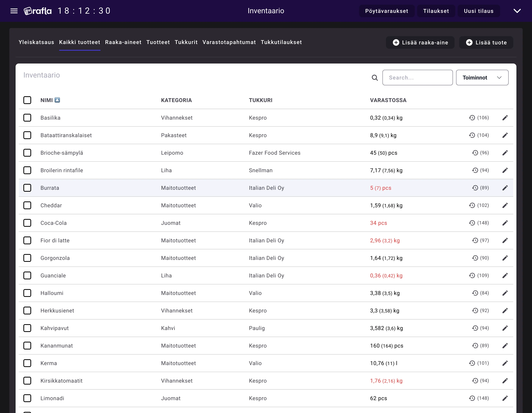Toggle NIMI ascending sort arrow
Viewport: 532px width, 413px height.
[57, 100]
